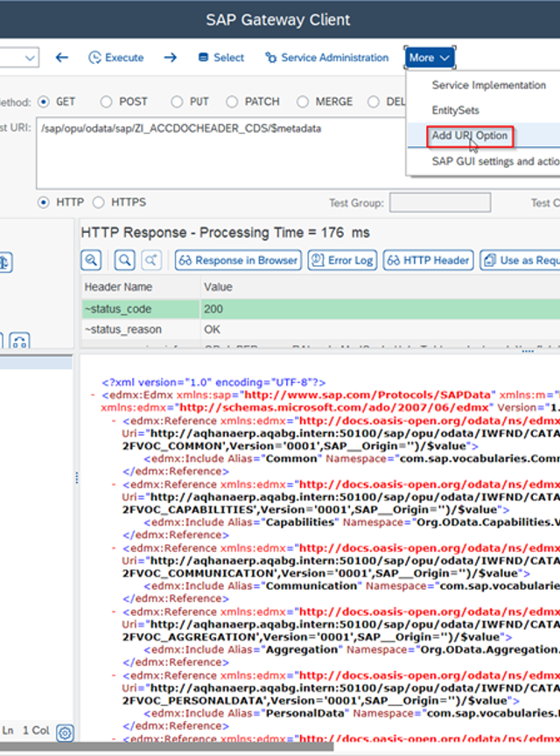Open the top-left combo box chevron
560x756 pixels.
point(30,58)
